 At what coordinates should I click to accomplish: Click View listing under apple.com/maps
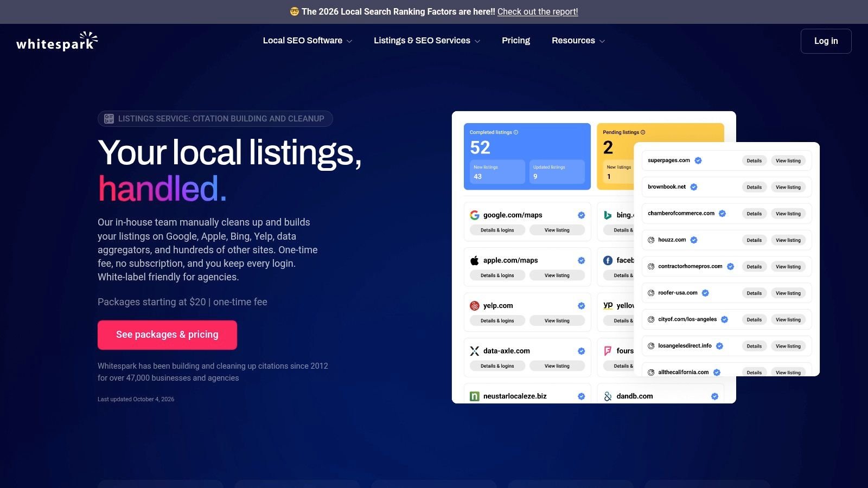557,275
